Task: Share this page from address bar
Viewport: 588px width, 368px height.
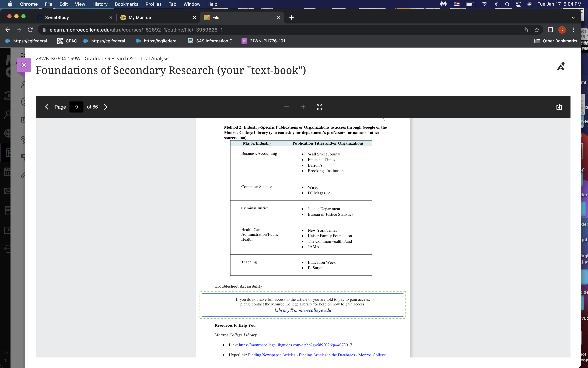Action: tap(526, 30)
